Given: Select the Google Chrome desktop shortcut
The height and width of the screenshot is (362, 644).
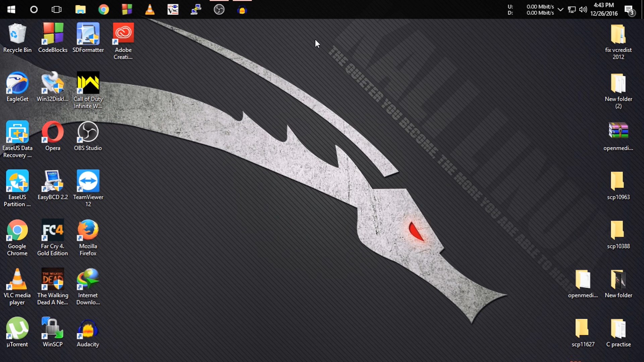Looking at the screenshot, I should 17,237.
